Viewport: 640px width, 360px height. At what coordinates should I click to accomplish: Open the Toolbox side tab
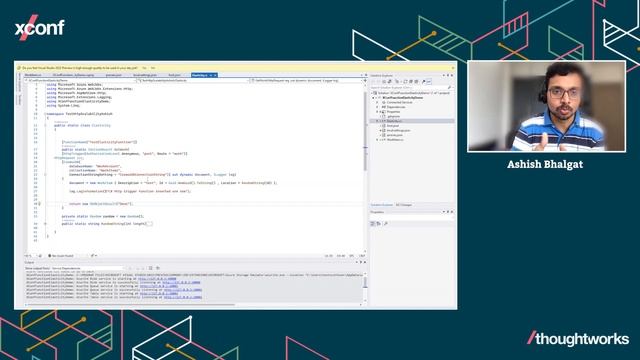[19, 99]
